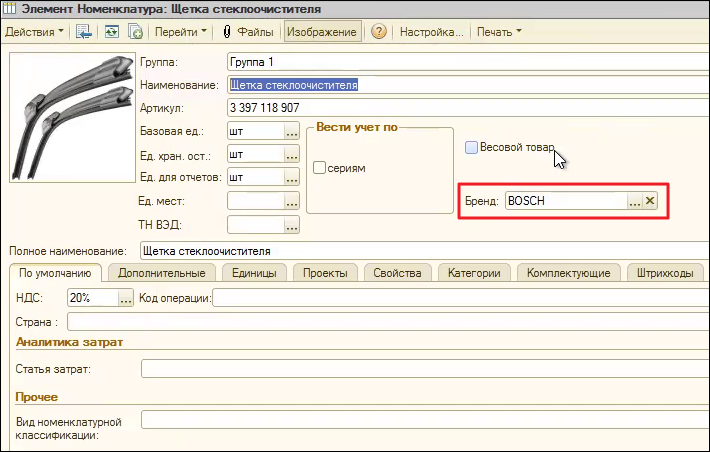Switch to the Проекты tab
This screenshot has height=452, width=710.
tap(325, 273)
